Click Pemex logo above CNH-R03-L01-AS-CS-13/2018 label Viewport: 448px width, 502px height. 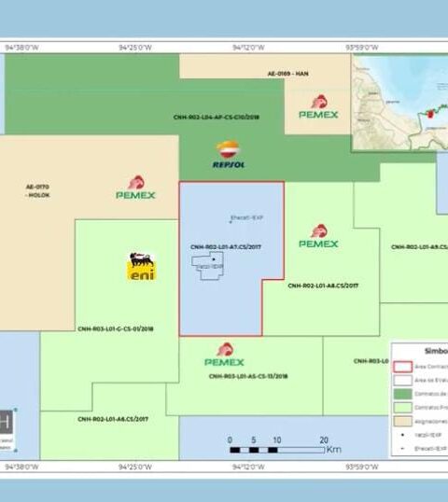pyautogui.click(x=224, y=355)
